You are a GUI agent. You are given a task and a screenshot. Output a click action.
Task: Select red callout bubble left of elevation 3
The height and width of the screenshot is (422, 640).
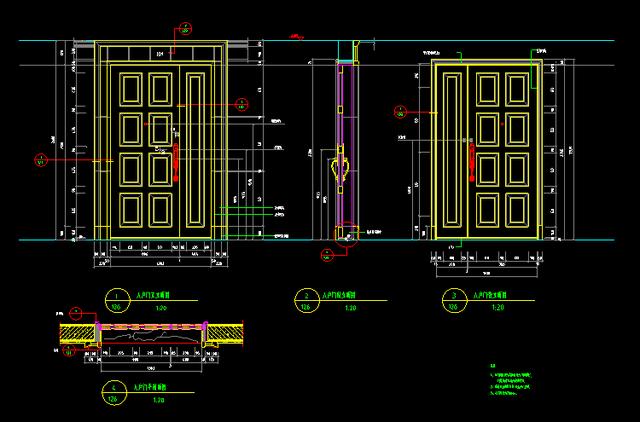[400, 112]
